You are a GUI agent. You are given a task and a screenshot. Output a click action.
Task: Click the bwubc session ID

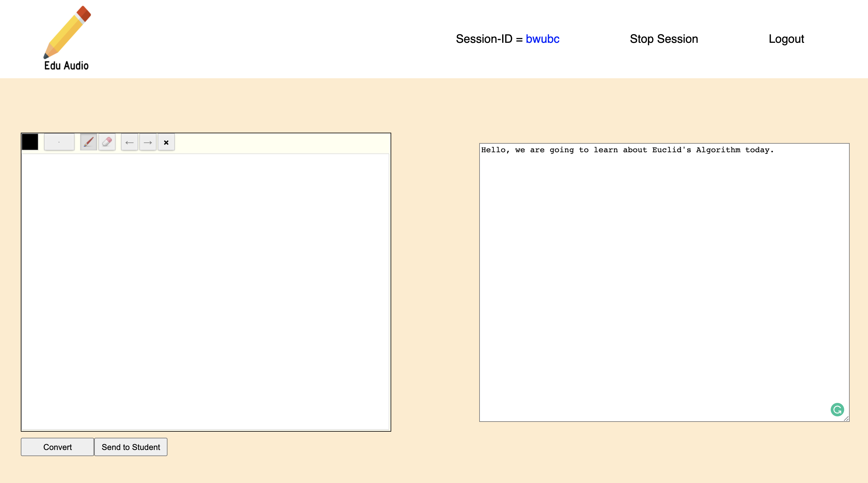(x=542, y=39)
